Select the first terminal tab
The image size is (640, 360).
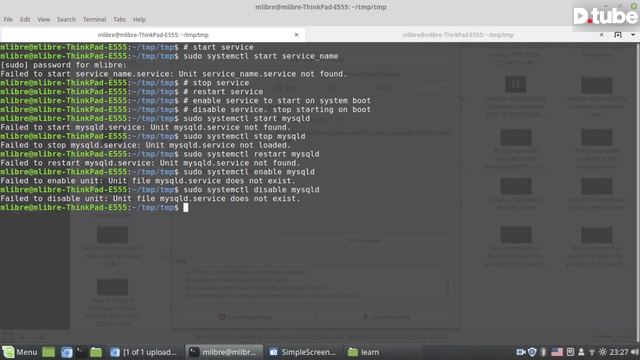[x=153, y=35]
